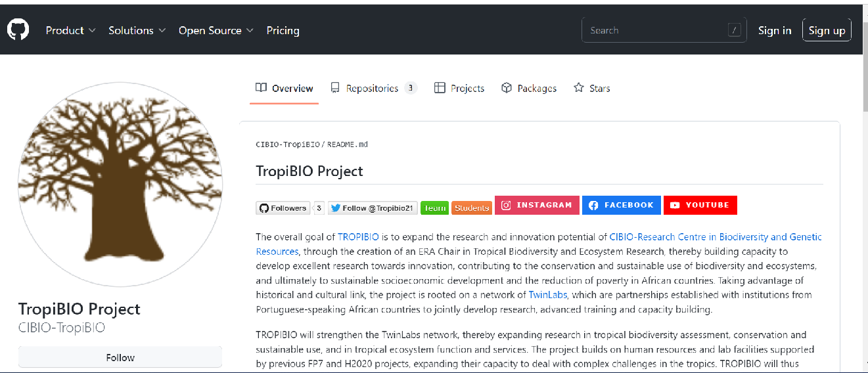Switch to the Packages tab

click(528, 88)
